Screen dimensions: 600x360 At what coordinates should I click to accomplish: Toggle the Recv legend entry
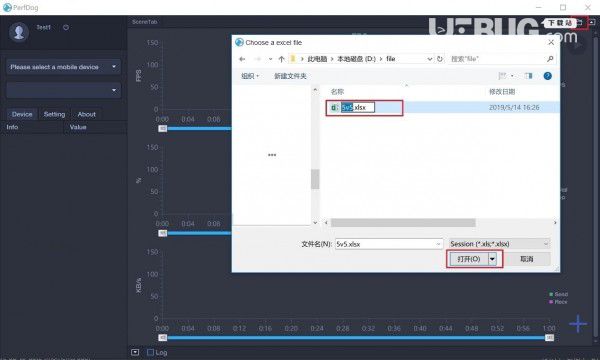[559, 302]
